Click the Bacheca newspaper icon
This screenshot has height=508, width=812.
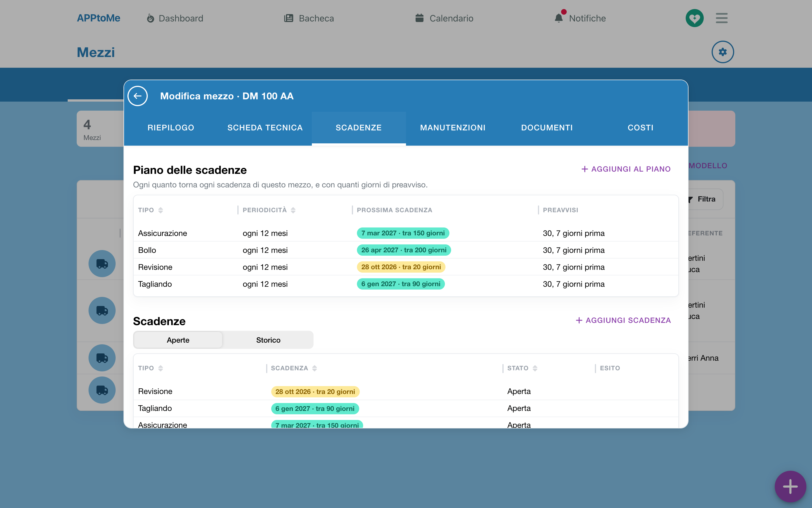tap(288, 18)
